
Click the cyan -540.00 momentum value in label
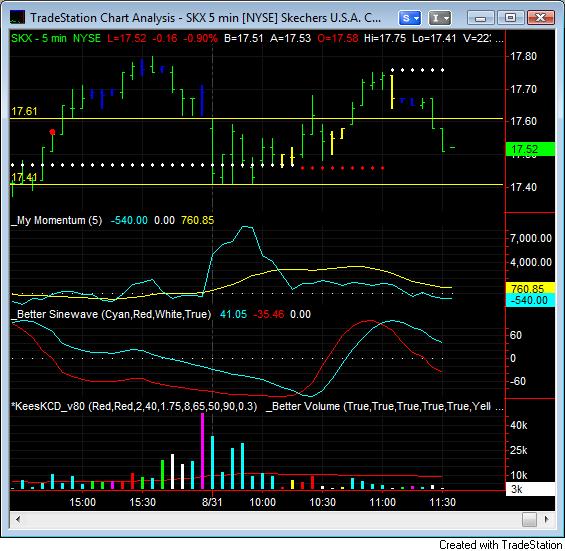coord(129,220)
